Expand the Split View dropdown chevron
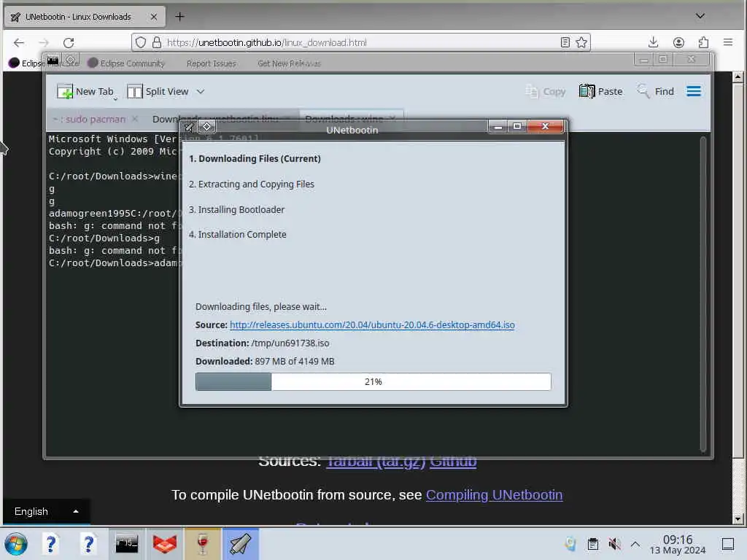The width and height of the screenshot is (747, 560). (x=201, y=91)
